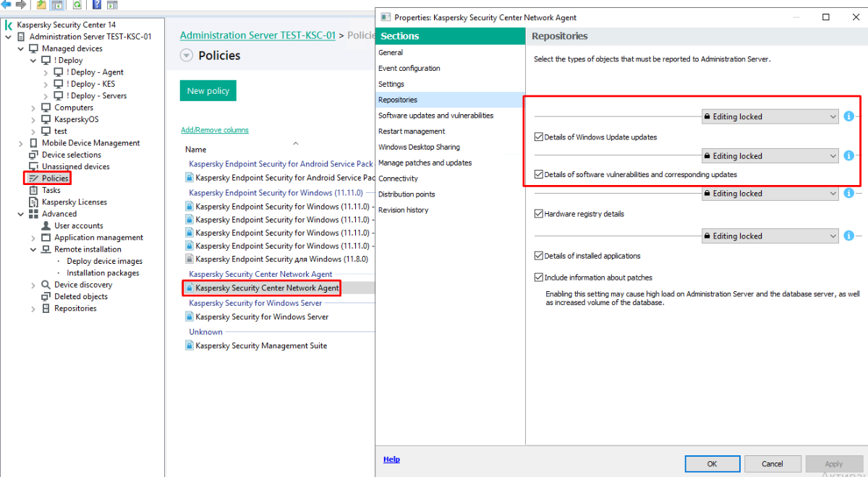Click the User accounts person icon

pos(46,225)
